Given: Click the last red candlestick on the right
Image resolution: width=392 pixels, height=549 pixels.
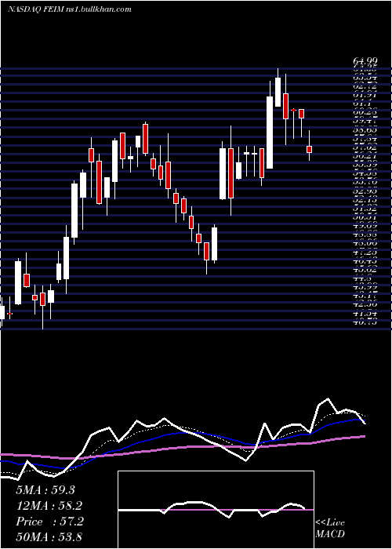Looking at the screenshot, I should point(309,149).
